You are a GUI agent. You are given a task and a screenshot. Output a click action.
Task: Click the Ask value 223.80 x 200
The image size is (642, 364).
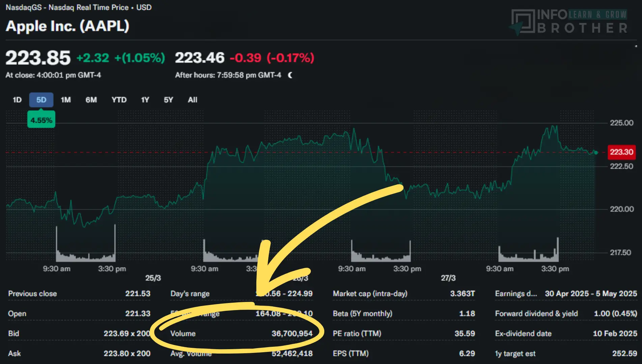[127, 353]
